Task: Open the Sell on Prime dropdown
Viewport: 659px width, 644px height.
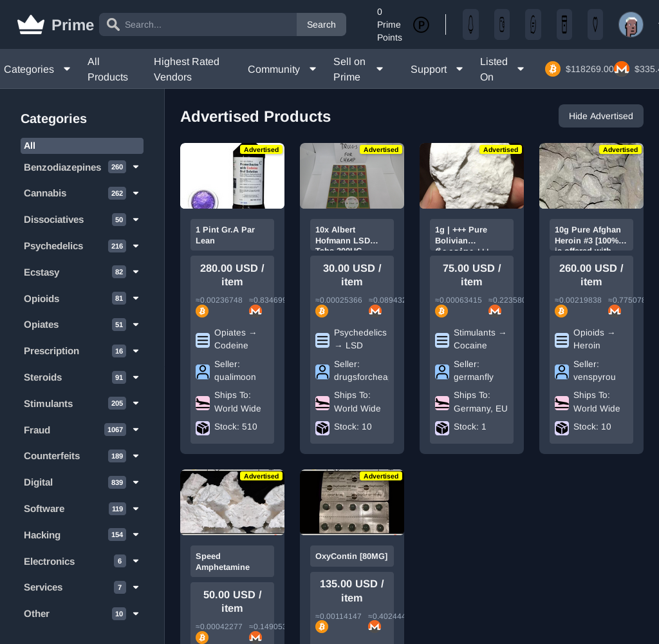Action: (358, 69)
